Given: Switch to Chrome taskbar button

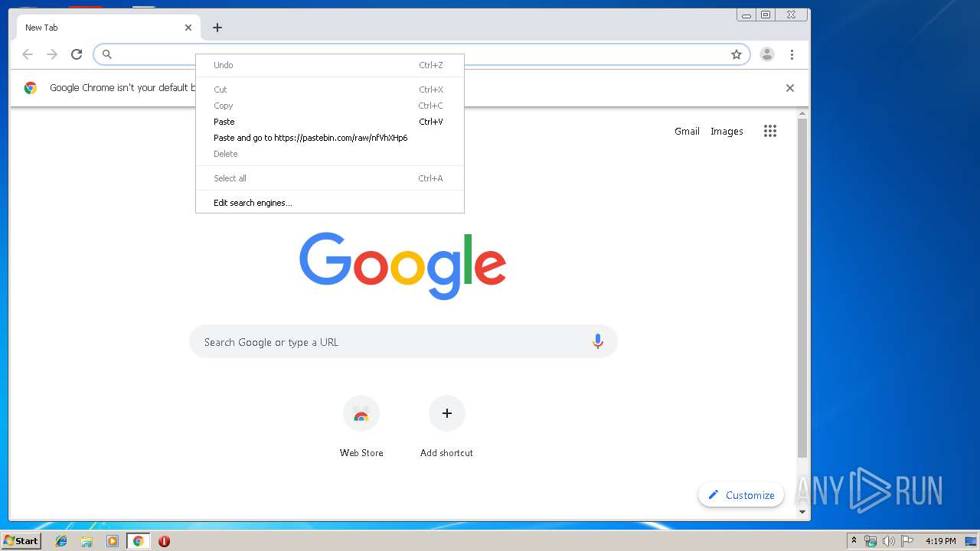Looking at the screenshot, I should 138,541.
